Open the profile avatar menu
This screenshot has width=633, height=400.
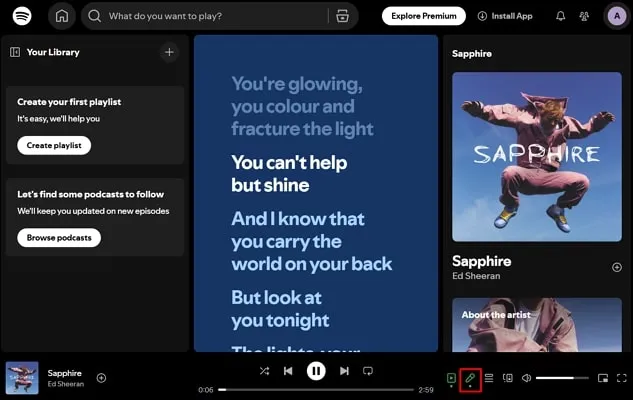(x=615, y=16)
